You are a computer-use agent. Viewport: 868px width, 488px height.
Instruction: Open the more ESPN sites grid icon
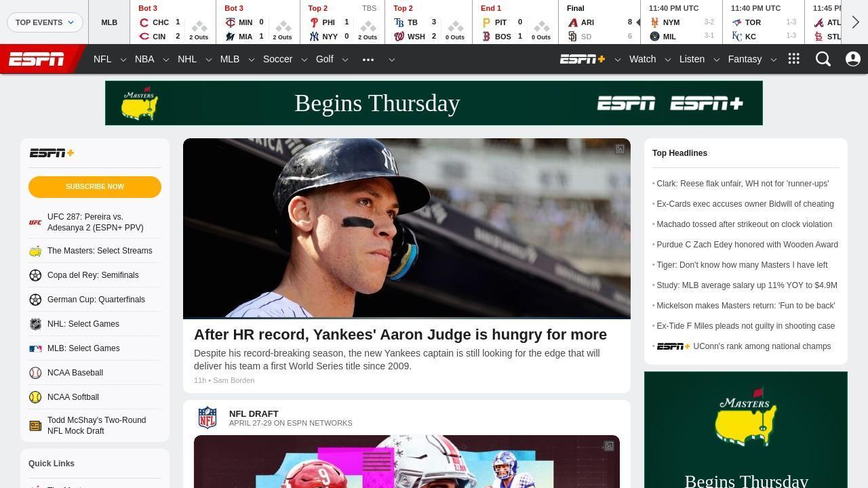794,59
